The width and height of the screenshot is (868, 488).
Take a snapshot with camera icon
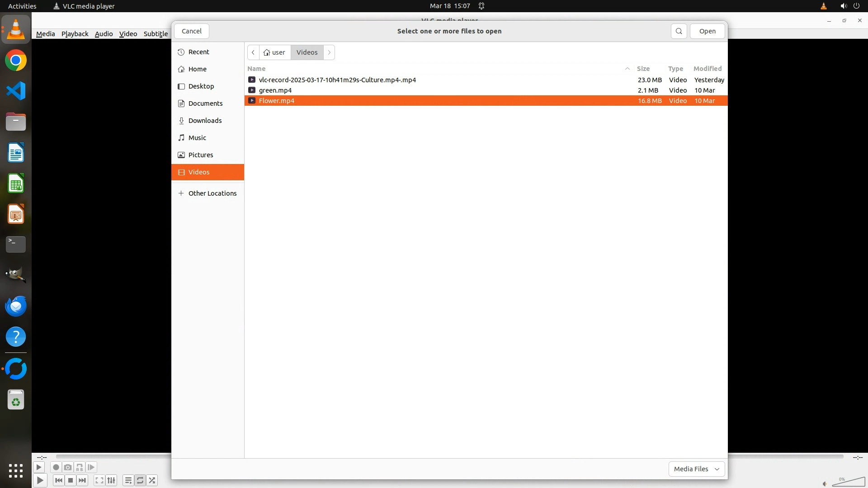click(x=68, y=467)
